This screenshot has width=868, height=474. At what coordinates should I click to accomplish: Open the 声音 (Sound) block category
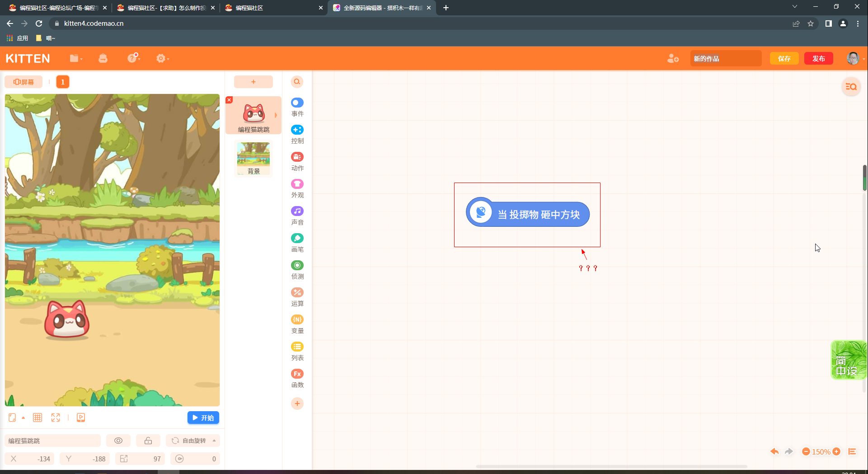pos(297,216)
